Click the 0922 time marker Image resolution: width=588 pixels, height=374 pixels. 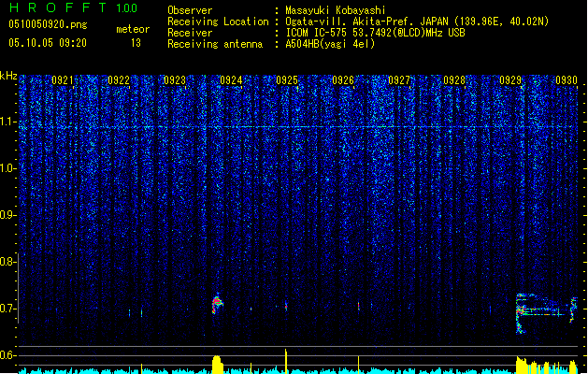pyautogui.click(x=119, y=80)
